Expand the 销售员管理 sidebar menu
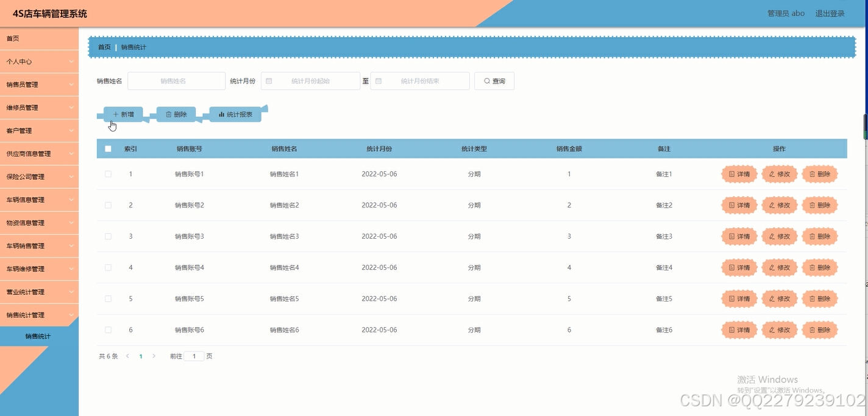The height and width of the screenshot is (416, 868). [38, 84]
